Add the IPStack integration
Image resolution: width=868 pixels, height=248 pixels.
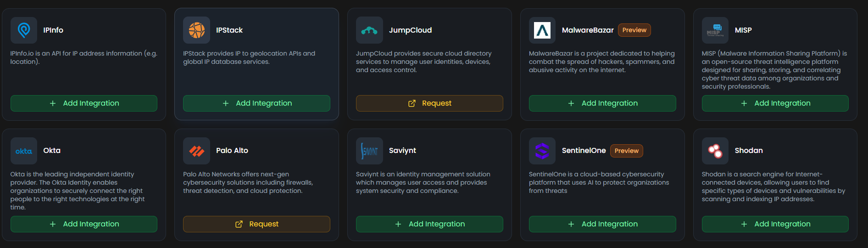[256, 103]
